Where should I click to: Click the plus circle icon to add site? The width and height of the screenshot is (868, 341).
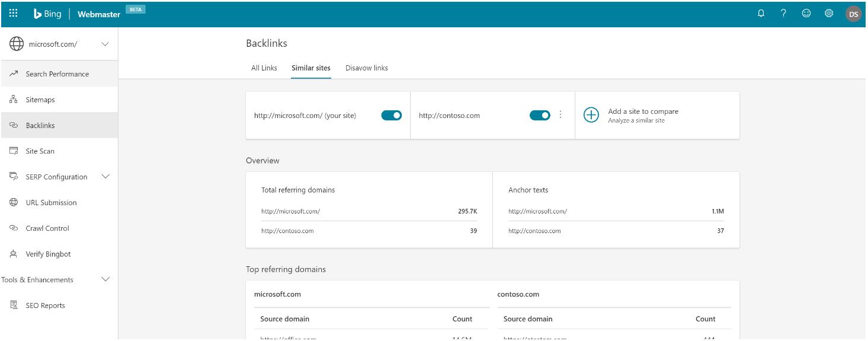[591, 115]
